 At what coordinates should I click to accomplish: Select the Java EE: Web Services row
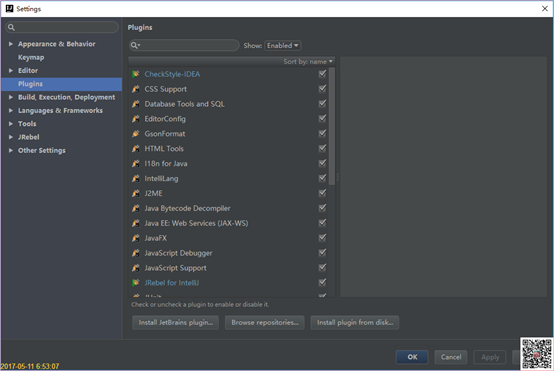click(229, 223)
